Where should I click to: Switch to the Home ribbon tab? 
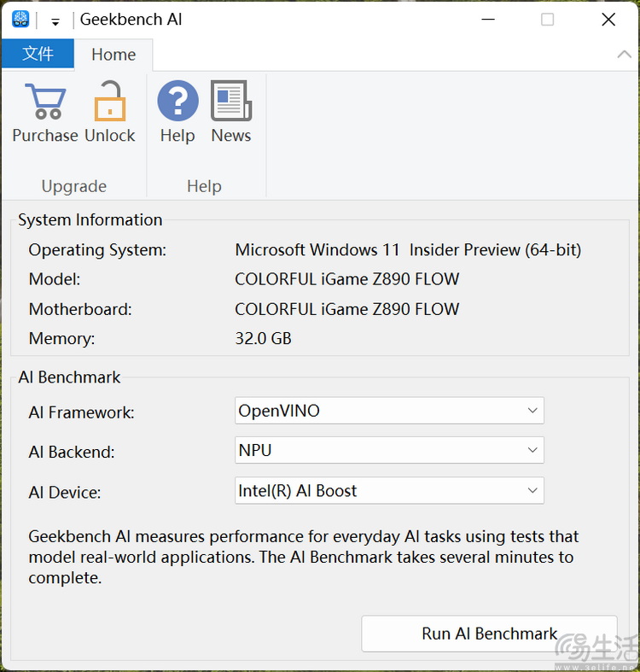click(113, 55)
